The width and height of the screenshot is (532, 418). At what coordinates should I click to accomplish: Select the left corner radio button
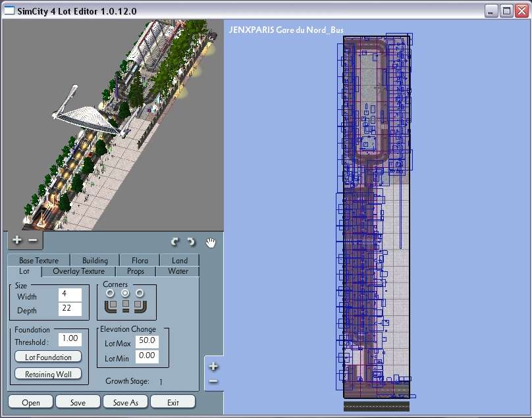110,293
